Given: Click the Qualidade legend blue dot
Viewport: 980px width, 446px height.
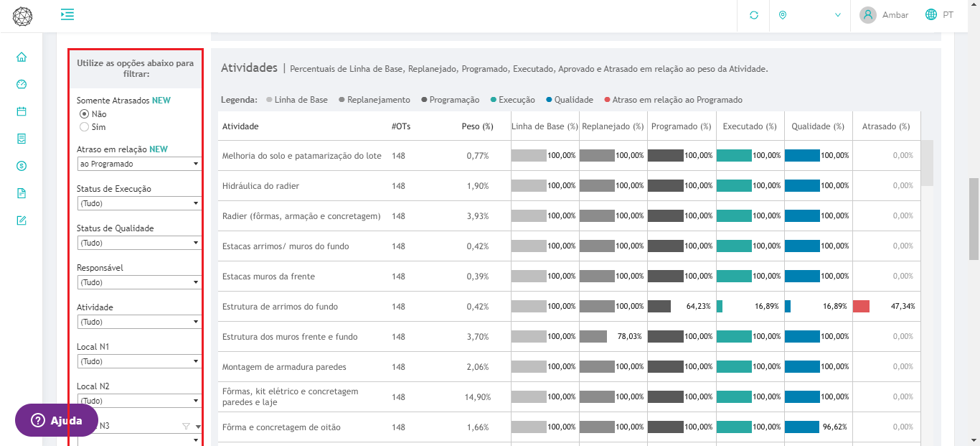Looking at the screenshot, I should tap(549, 100).
